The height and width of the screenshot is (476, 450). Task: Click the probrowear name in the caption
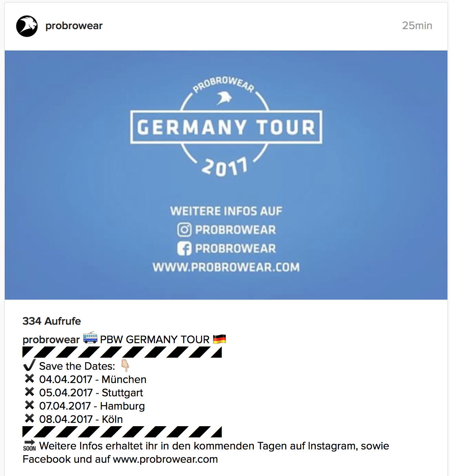pyautogui.click(x=51, y=339)
